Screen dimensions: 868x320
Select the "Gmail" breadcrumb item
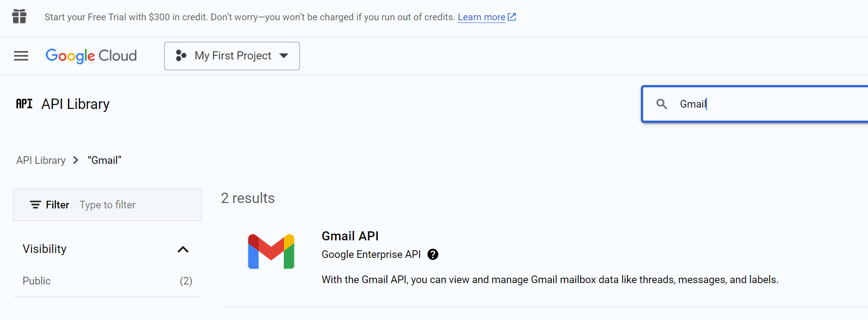(104, 160)
